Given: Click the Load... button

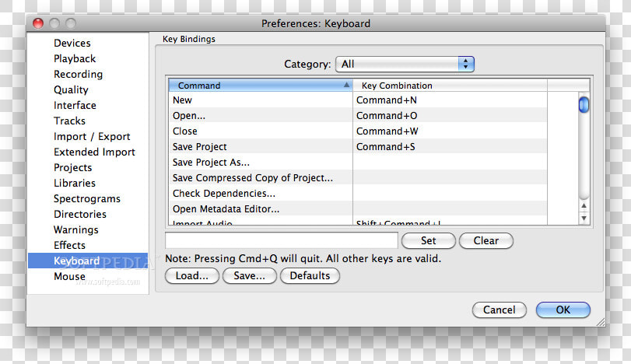Looking at the screenshot, I should click(192, 276).
